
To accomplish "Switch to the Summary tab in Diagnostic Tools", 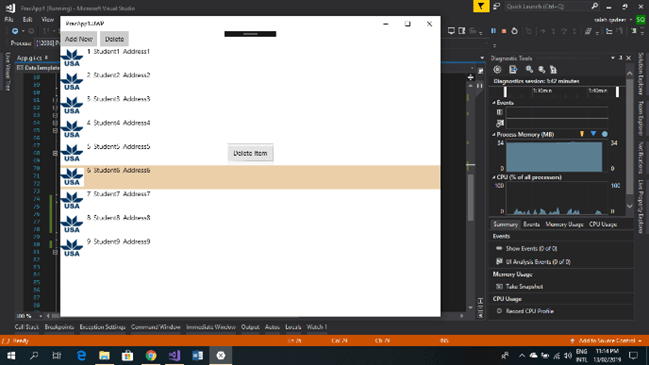I will point(505,224).
